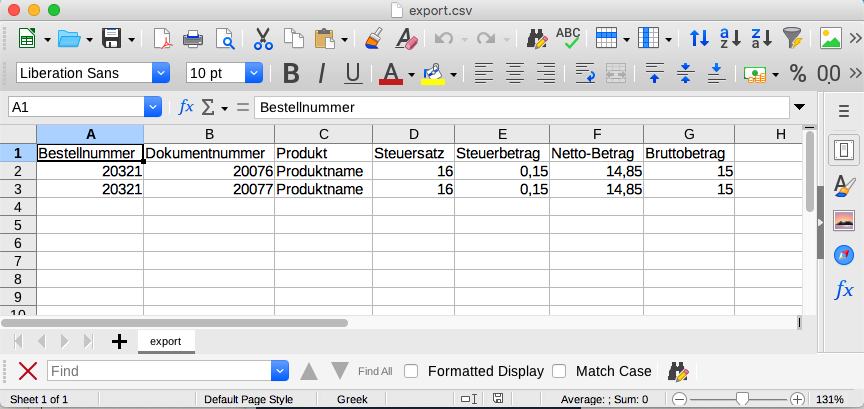Tick the Match Case checkbox
The width and height of the screenshot is (864, 409).
[559, 371]
